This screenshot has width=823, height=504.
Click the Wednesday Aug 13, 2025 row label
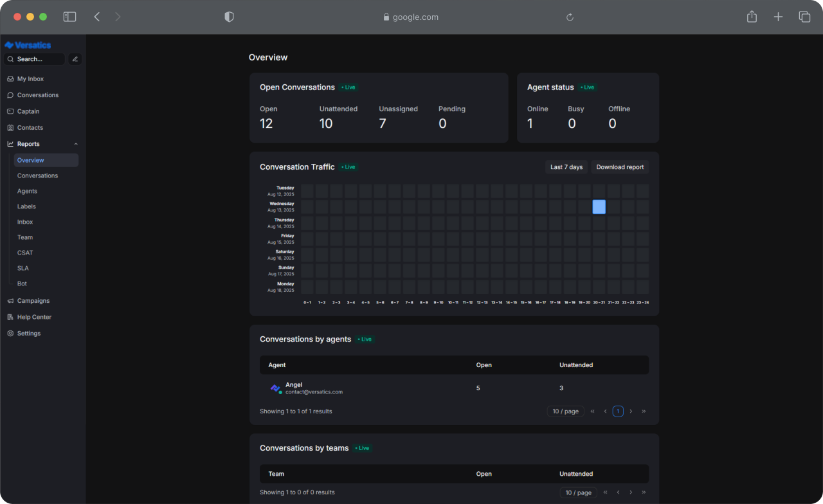(x=282, y=207)
